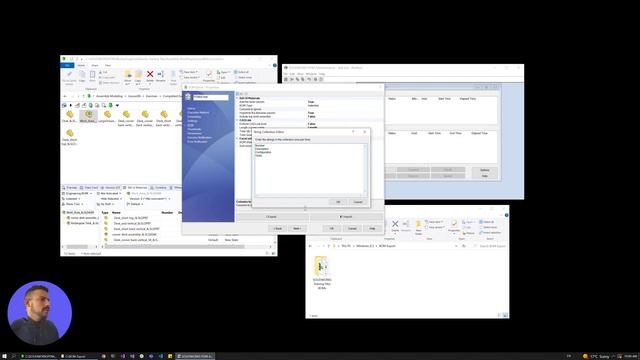Viewport: 640px width, 360px height.
Task: Open the File menu in background task window
Action: (x=286, y=74)
